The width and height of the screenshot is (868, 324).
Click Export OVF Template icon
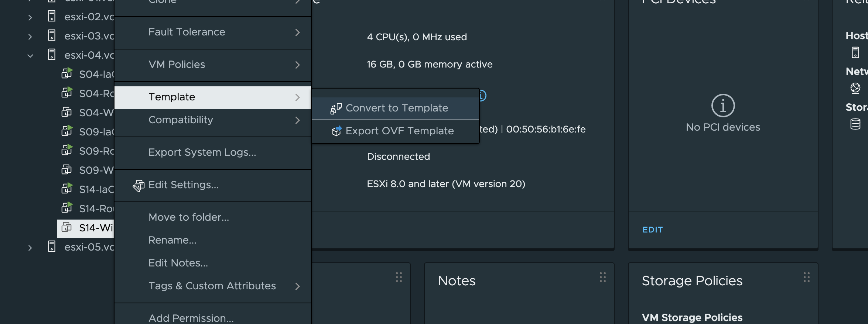[x=336, y=131]
